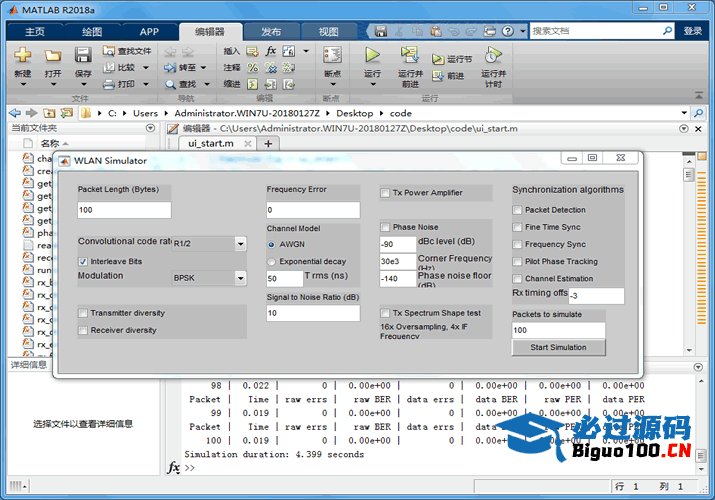Switch to the 主页 Home tab
Image resolution: width=715 pixels, height=500 pixels.
point(35,31)
